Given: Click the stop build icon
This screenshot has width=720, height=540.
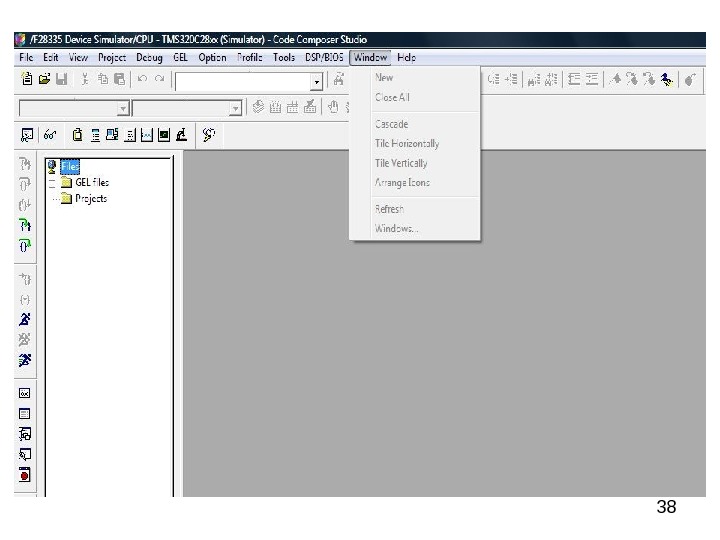Looking at the screenshot, I should (x=310, y=107).
